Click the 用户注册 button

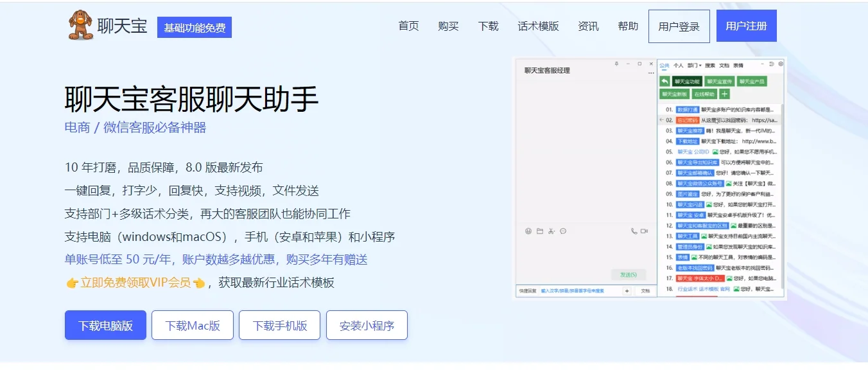tap(747, 26)
